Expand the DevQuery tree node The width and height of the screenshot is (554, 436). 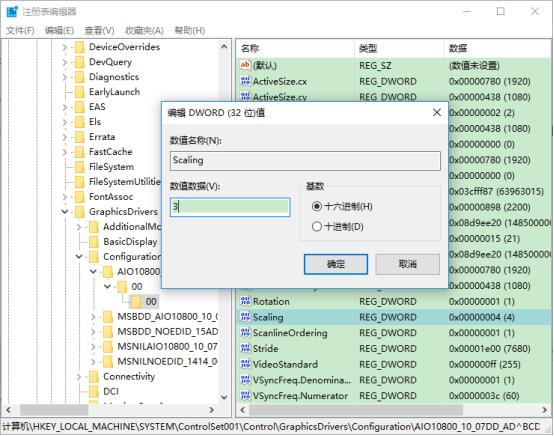click(64, 62)
